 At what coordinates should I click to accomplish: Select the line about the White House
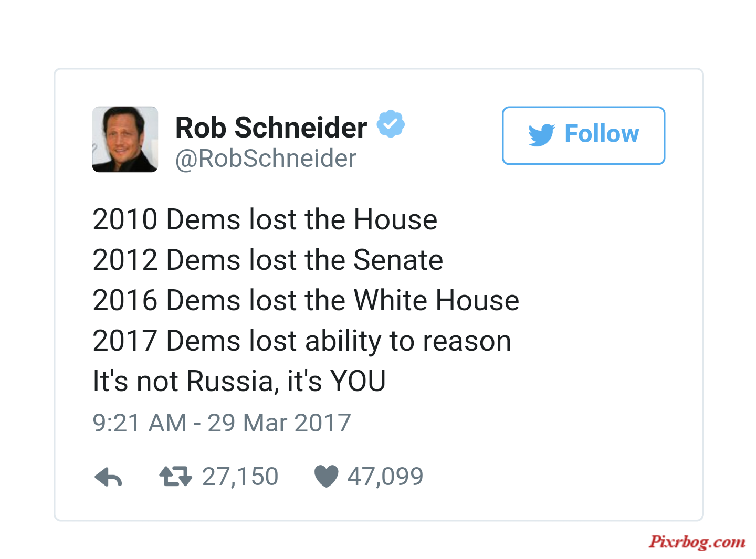306,300
